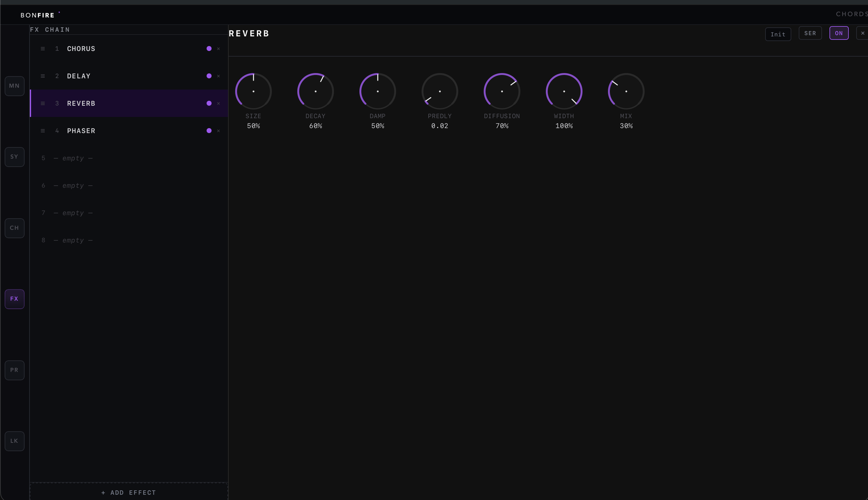The height and width of the screenshot is (500, 868).
Task: Click the Add Effect button
Action: [129, 493]
